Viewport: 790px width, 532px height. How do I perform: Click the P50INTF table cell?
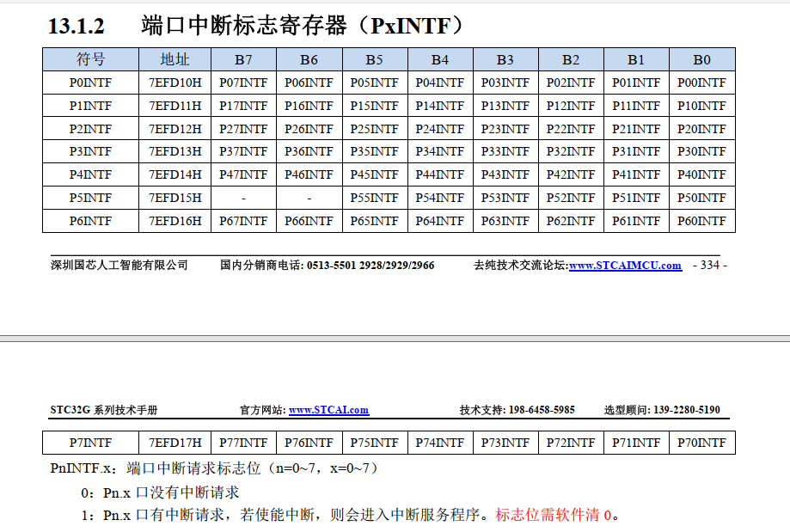(x=701, y=198)
